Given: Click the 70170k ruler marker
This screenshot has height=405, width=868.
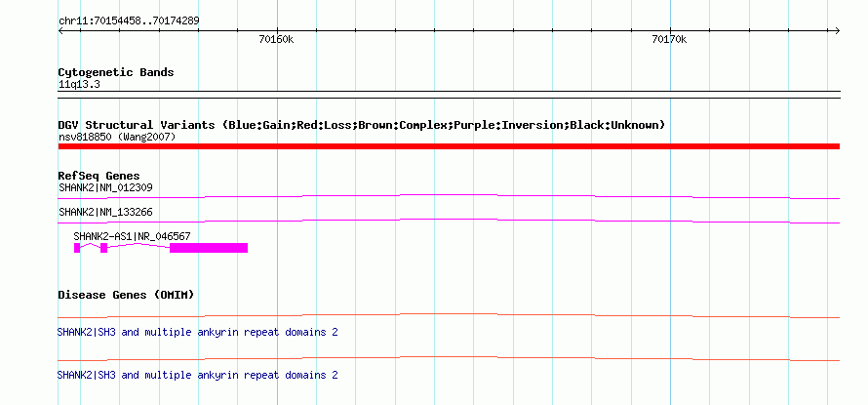Looking at the screenshot, I should coord(669,39).
